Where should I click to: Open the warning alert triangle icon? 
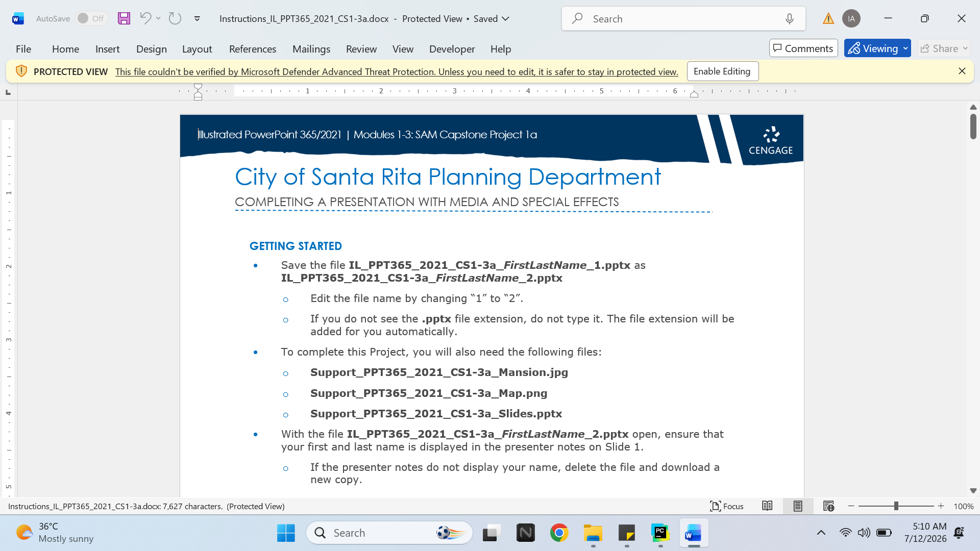coord(828,19)
